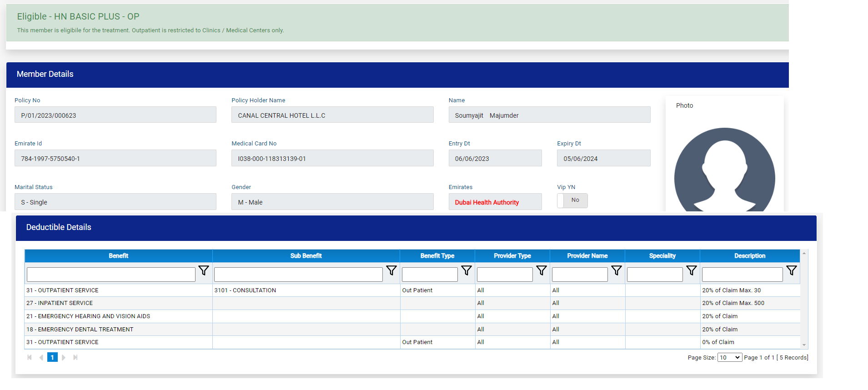Sort by the Description column header
Viewport: 868px width, 390px height.
click(749, 256)
